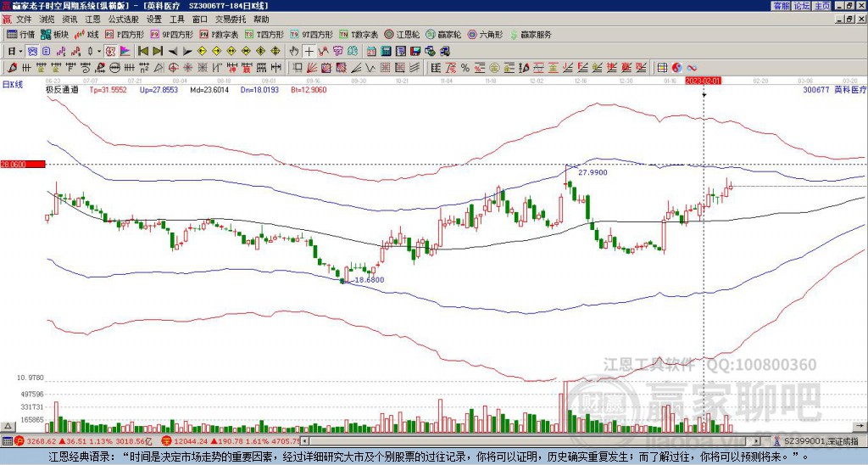Click the yin-yang taiji icon
Image resolution: width=868 pixels, height=465 pixels.
(677, 68)
